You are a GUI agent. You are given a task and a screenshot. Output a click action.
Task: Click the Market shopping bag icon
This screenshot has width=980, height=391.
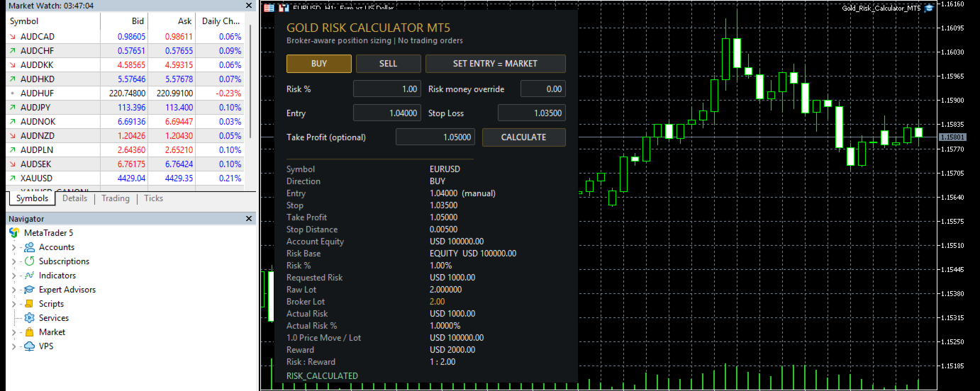(x=29, y=332)
